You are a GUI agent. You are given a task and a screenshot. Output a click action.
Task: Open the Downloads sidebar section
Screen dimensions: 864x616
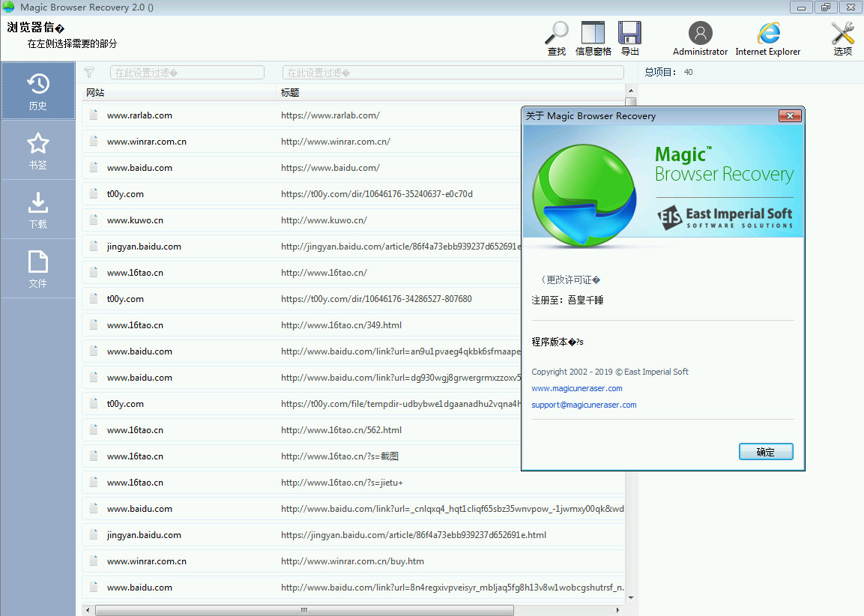[38, 209]
